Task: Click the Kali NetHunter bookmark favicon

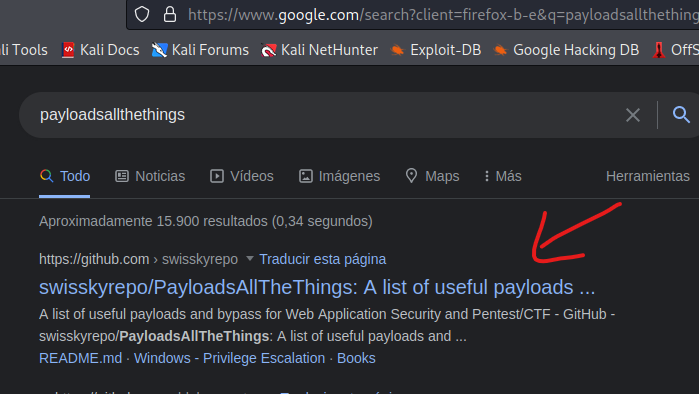Action: 268,50
